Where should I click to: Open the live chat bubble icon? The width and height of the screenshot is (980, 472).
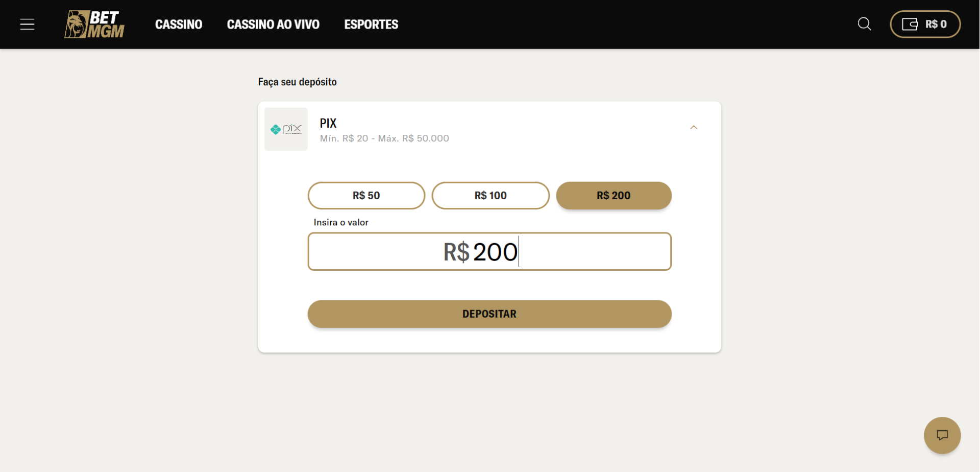(x=942, y=435)
